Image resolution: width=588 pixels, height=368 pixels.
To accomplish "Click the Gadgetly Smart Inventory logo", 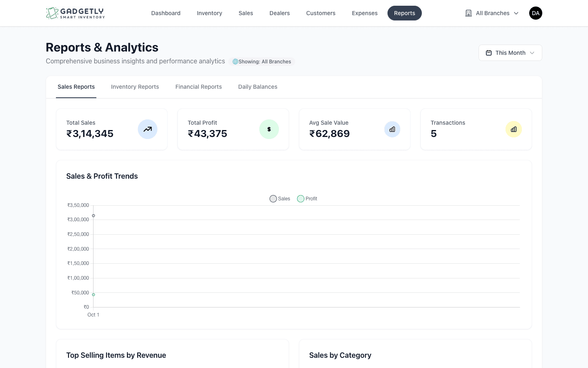I will (76, 13).
